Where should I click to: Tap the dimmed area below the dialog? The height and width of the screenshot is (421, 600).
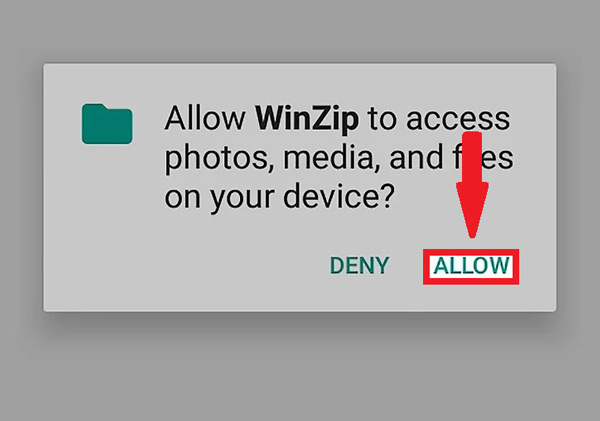(x=300, y=367)
